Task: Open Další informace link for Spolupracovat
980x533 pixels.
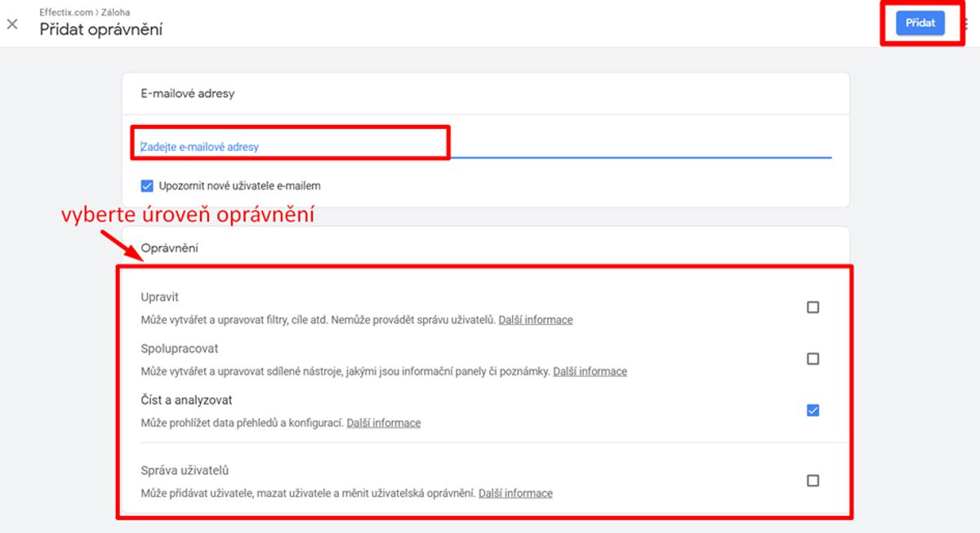Action: [590, 371]
